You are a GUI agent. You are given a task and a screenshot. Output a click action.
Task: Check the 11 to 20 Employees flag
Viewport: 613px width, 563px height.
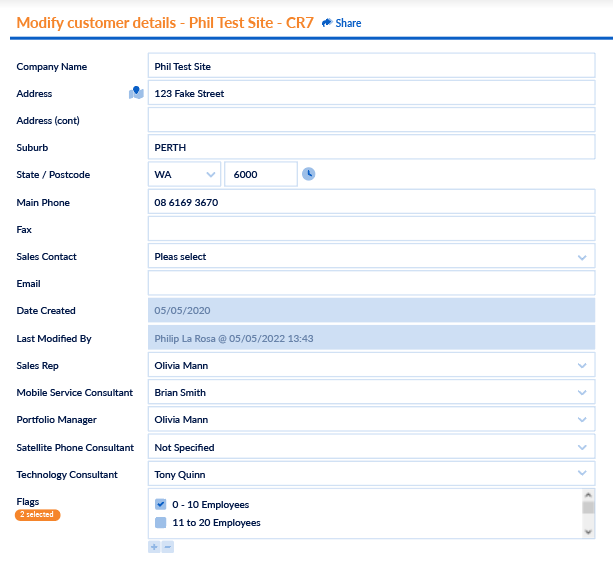coord(160,522)
